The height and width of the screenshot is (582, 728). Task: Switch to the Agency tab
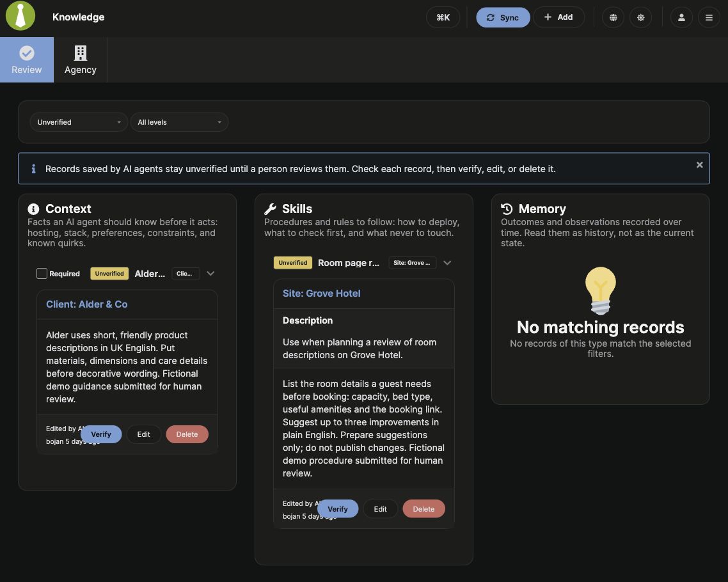[x=81, y=60]
